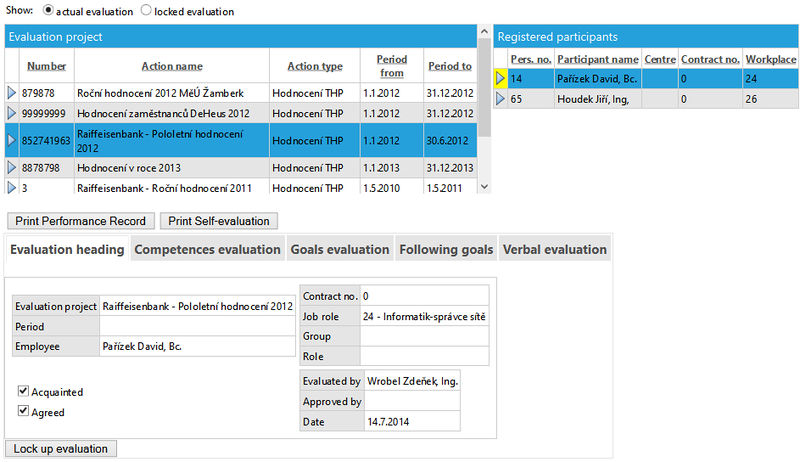Open the Evaluation heading tab
The width and height of the screenshot is (800, 462).
coord(67,249)
